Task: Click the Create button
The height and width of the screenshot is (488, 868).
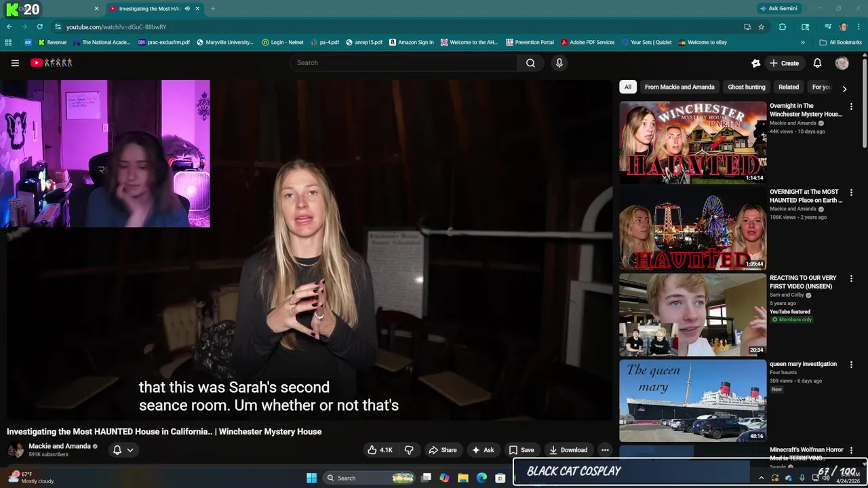Action: click(x=784, y=63)
